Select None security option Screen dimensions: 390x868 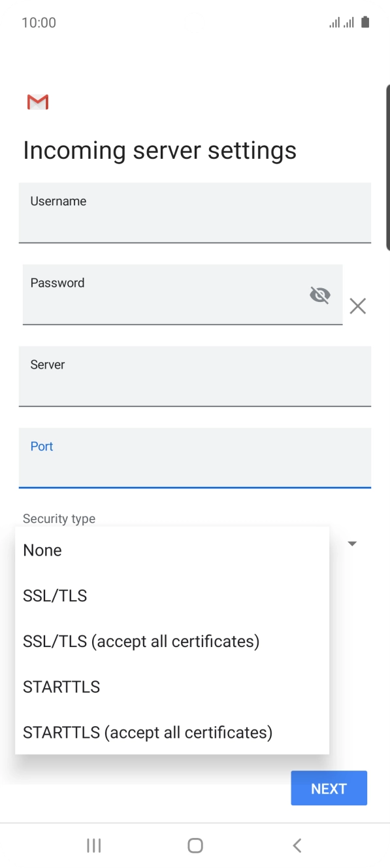pos(172,550)
